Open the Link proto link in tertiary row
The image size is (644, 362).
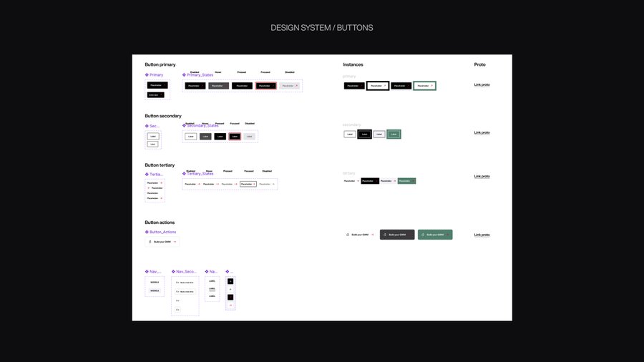click(482, 176)
